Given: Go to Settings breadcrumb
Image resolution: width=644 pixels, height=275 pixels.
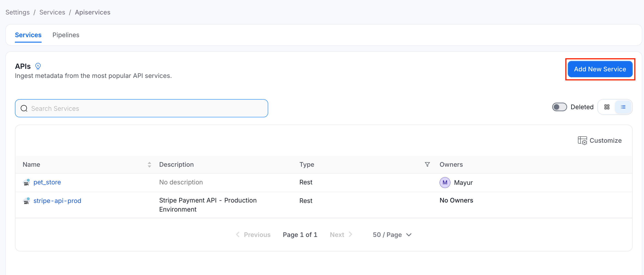Looking at the screenshot, I should (x=17, y=12).
